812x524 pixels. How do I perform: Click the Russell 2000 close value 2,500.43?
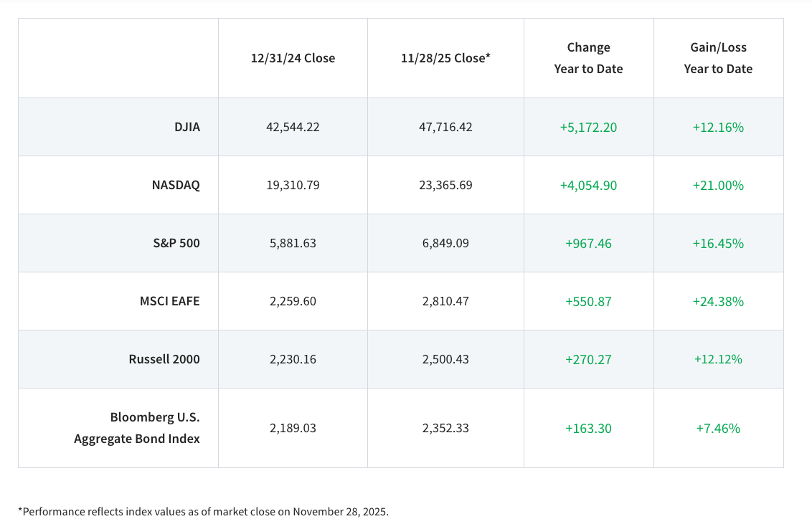click(445, 358)
